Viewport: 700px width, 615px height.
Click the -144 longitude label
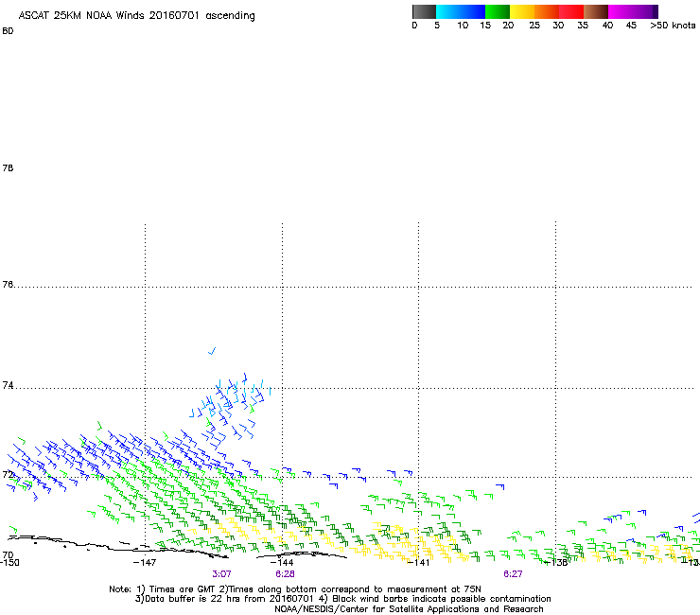(x=282, y=562)
